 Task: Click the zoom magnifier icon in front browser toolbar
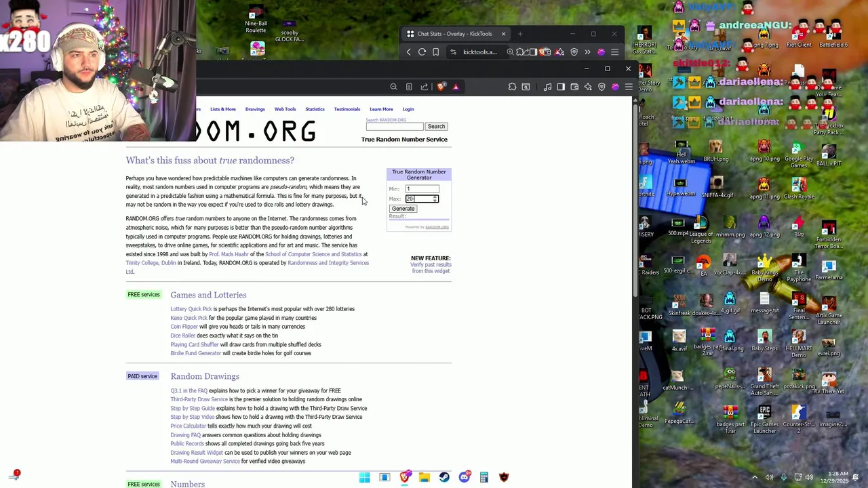pos(393,87)
